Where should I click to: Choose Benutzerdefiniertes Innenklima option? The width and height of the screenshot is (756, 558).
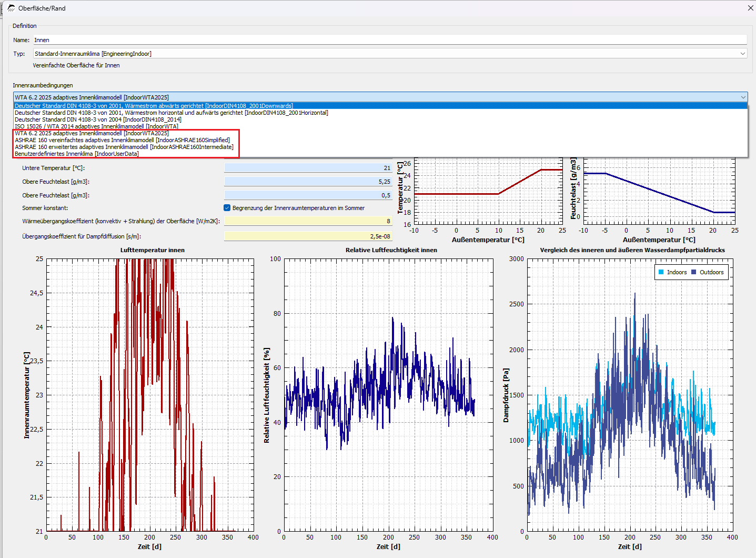click(x=380, y=154)
